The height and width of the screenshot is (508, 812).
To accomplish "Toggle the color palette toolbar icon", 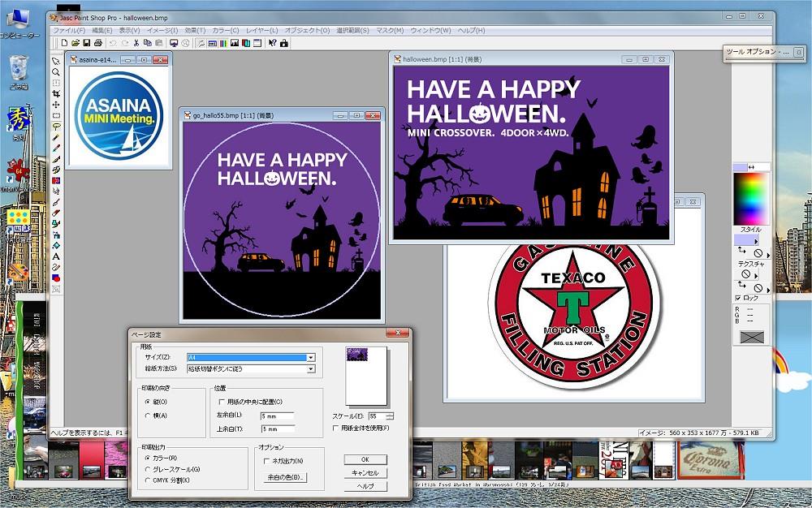I will click(x=223, y=43).
